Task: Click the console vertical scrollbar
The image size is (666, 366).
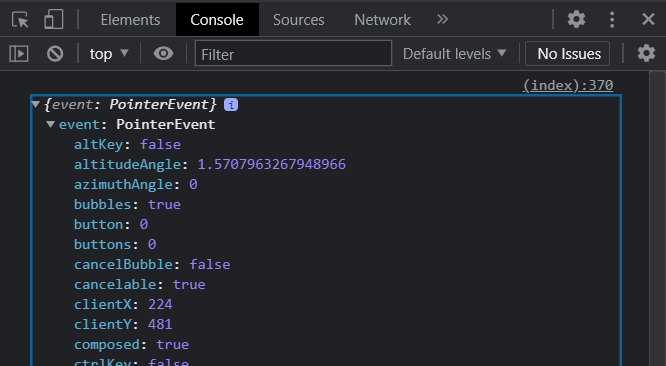Action: [x=657, y=218]
